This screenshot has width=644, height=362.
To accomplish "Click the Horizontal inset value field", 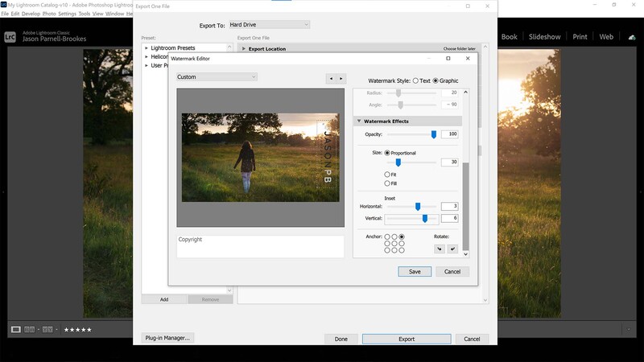I will coord(450,206).
